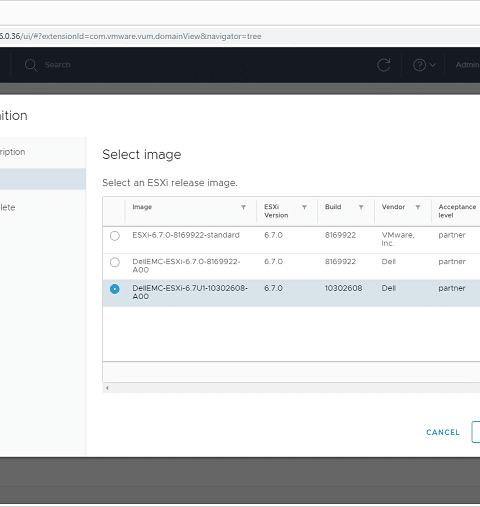Sort by Build column header
480x507 pixels.
(333, 207)
